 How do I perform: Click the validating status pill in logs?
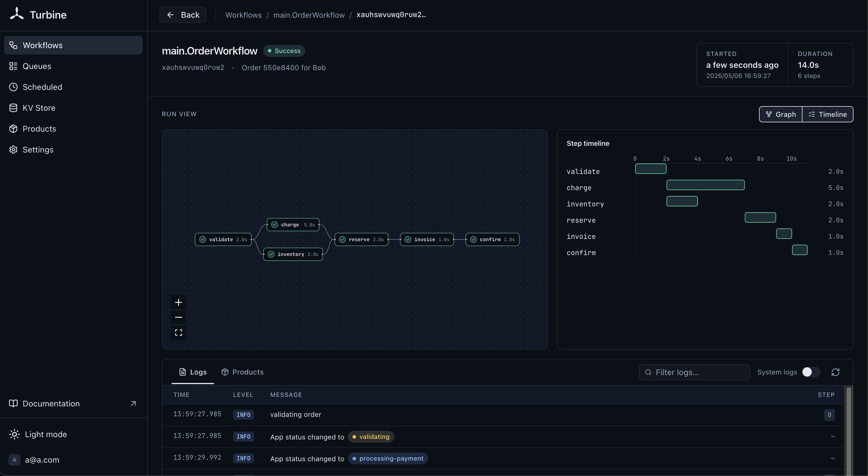click(371, 437)
